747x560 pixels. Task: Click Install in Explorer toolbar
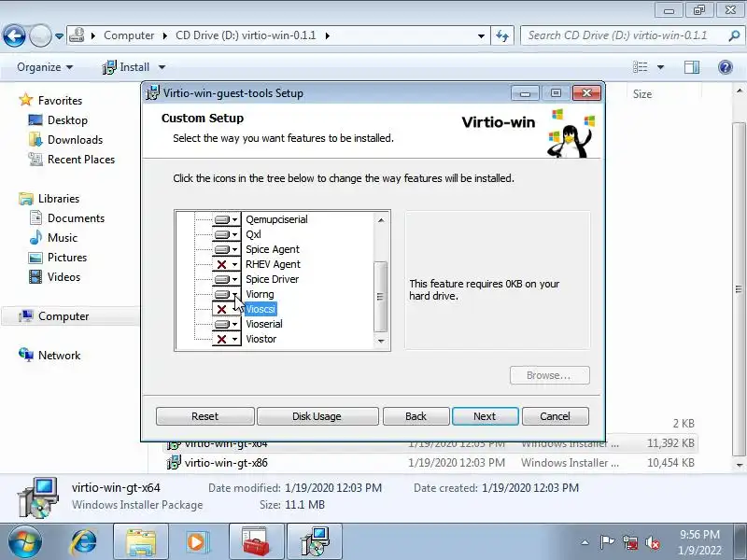pyautogui.click(x=127, y=67)
